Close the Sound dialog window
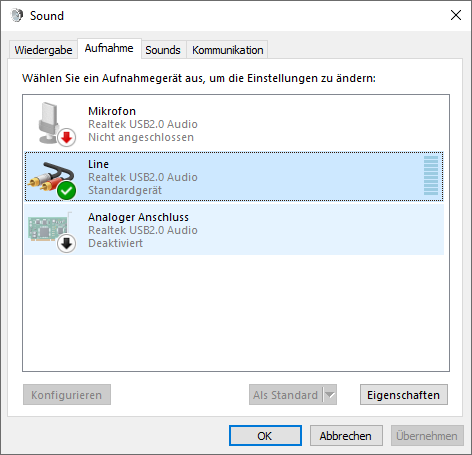Screen dimensions: 472x455 (x=456, y=15)
